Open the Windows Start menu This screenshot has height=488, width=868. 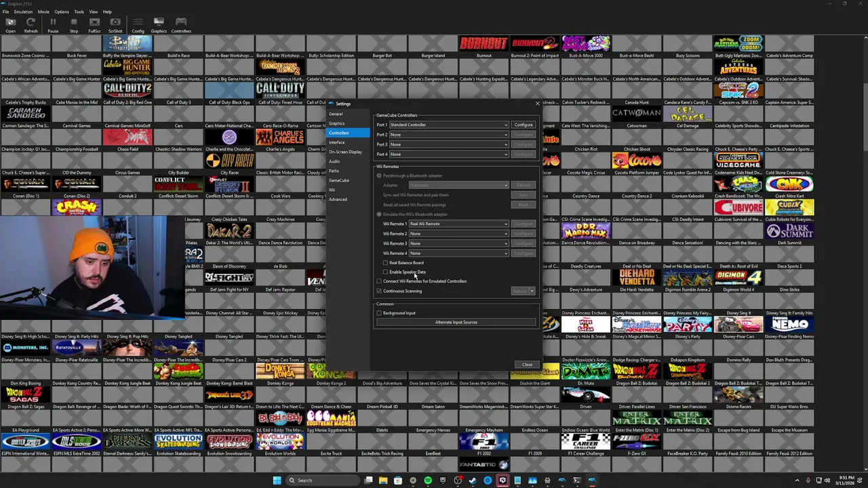click(277, 481)
